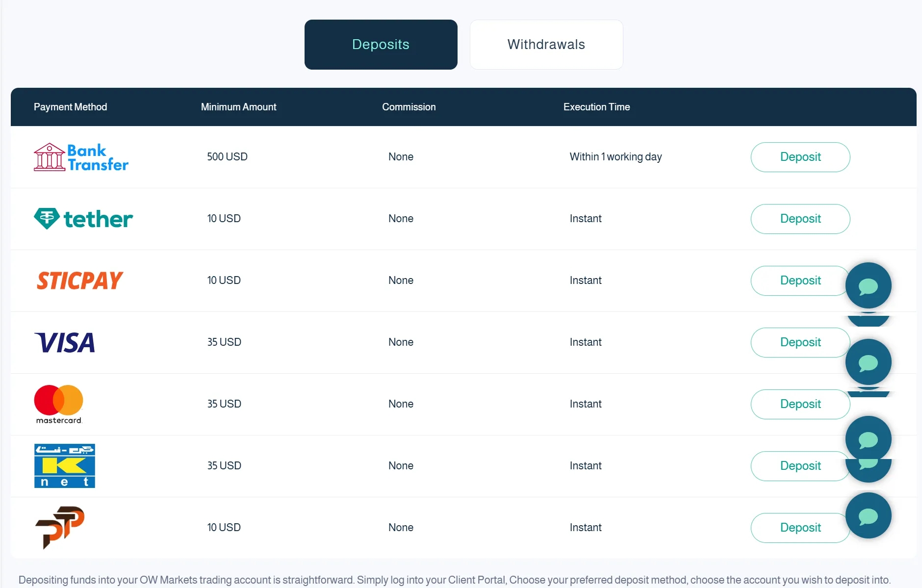Switch to the Withdrawals tab
922x588 pixels.
tap(546, 45)
